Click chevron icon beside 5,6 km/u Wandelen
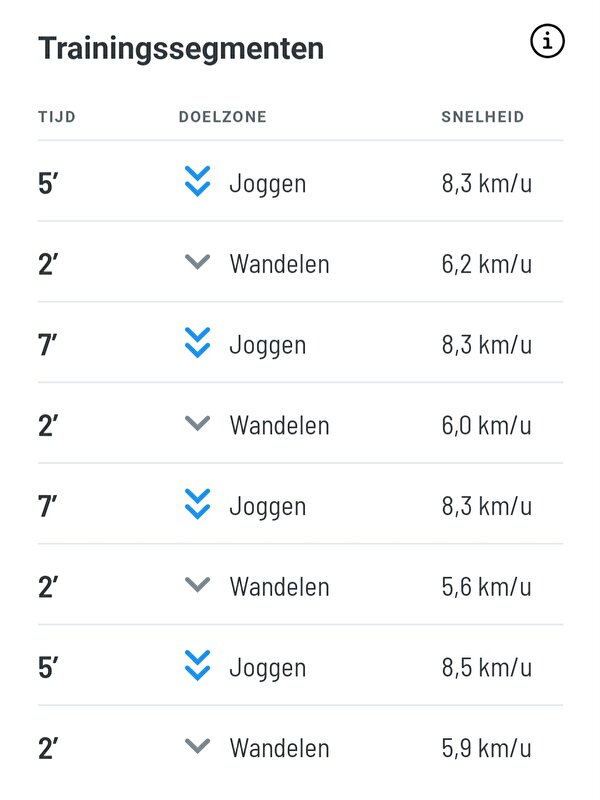The height and width of the screenshot is (800, 600). [x=198, y=586]
